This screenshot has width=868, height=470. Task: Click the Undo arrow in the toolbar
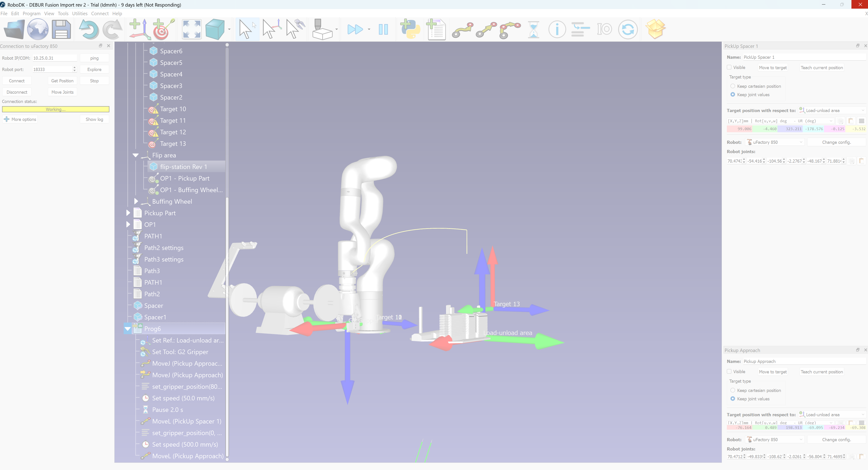click(x=89, y=29)
